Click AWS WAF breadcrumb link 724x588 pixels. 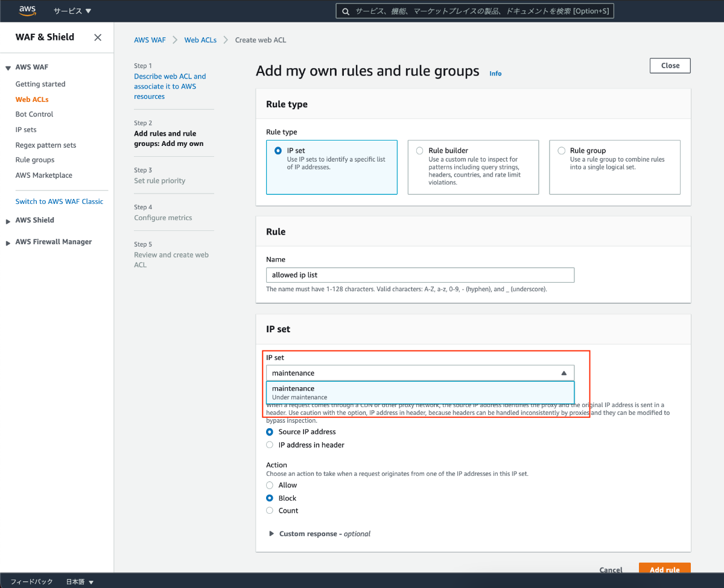150,40
